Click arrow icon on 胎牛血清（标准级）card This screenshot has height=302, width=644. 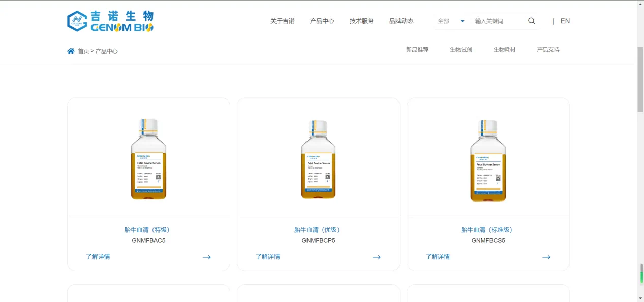click(546, 257)
